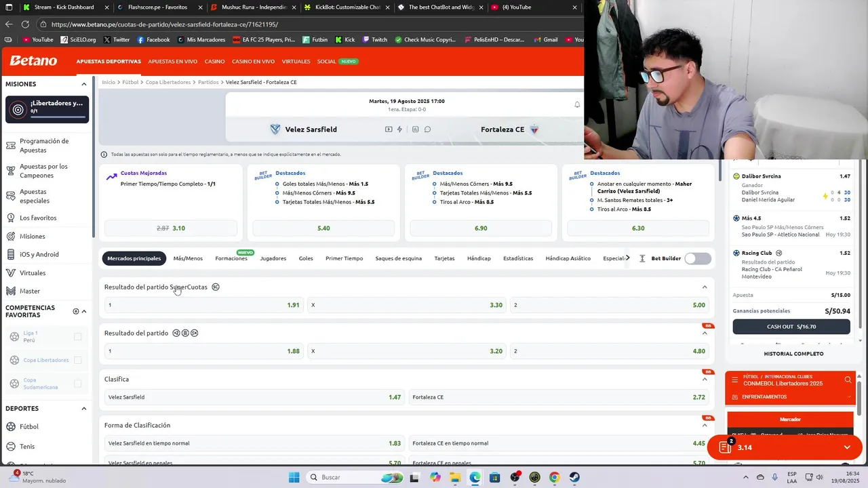Open CASINO EN VIVO menu item
The image size is (868, 488).
click(x=254, y=61)
